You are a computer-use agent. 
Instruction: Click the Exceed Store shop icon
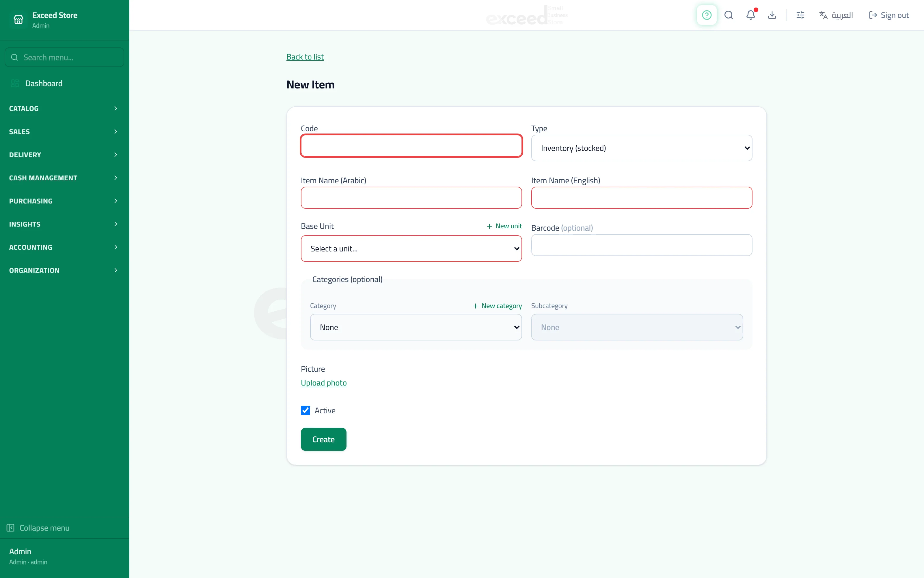18,19
